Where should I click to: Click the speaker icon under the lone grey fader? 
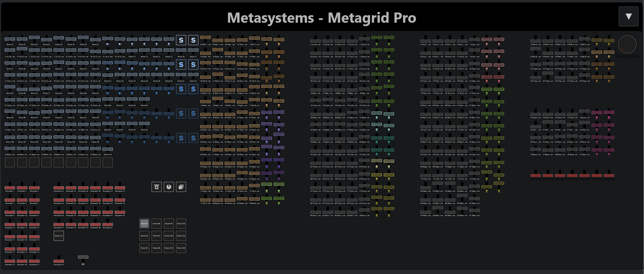pyautogui.click(x=83, y=264)
